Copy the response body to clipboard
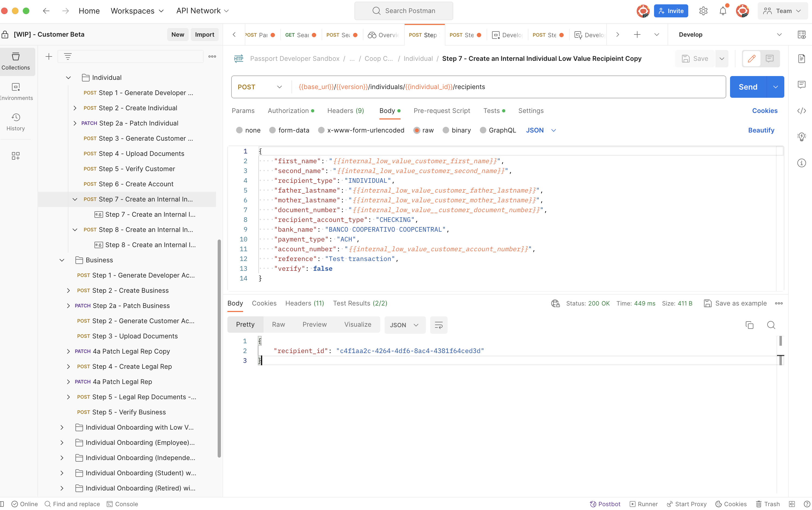The image size is (812, 510). point(750,325)
